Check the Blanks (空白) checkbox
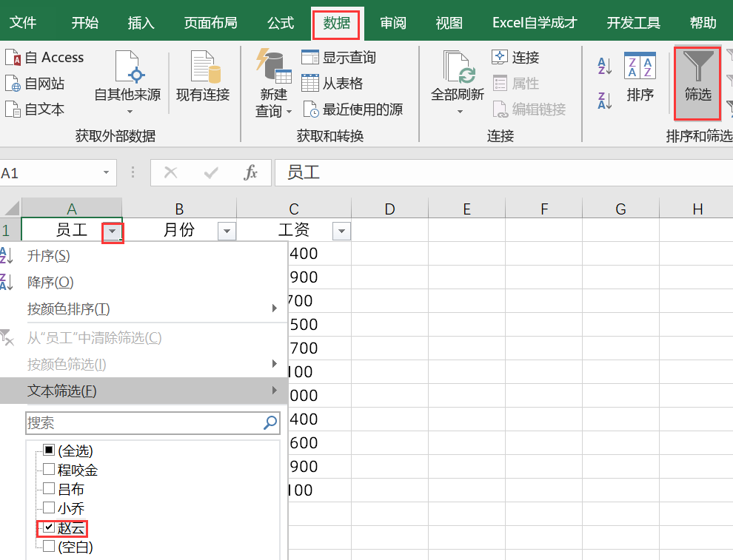 (49, 546)
